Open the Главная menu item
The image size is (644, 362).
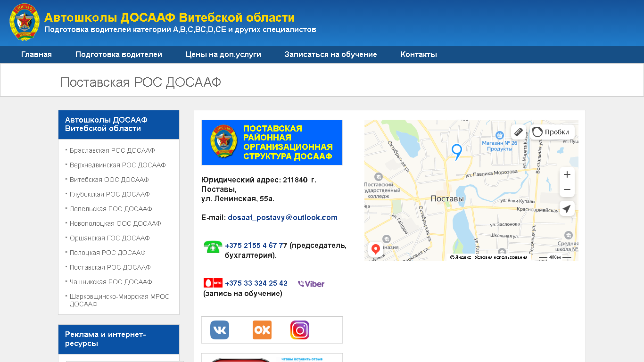coord(36,55)
